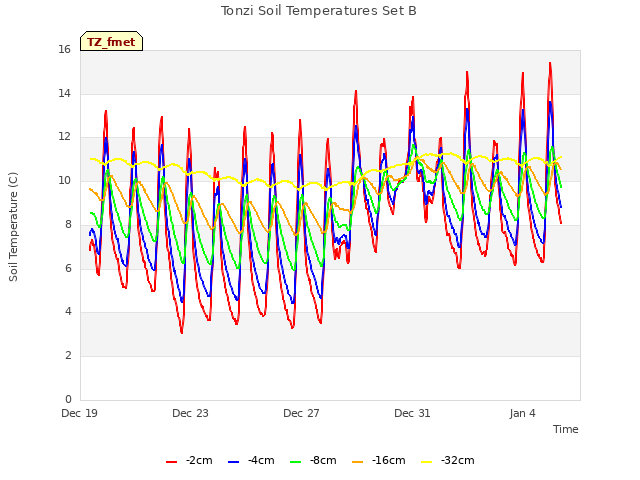Screen dimensions: 640x480
Task: Click the orange -16cm legend swatch
Action: point(357,462)
